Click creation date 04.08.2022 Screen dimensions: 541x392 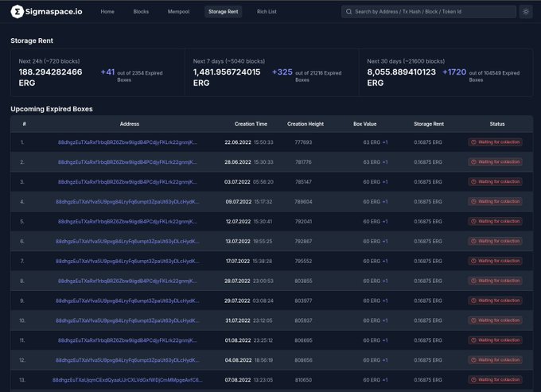pyautogui.click(x=238, y=360)
